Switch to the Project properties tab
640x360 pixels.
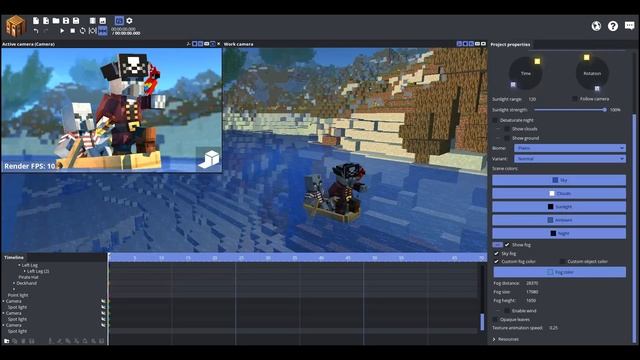(x=510, y=44)
